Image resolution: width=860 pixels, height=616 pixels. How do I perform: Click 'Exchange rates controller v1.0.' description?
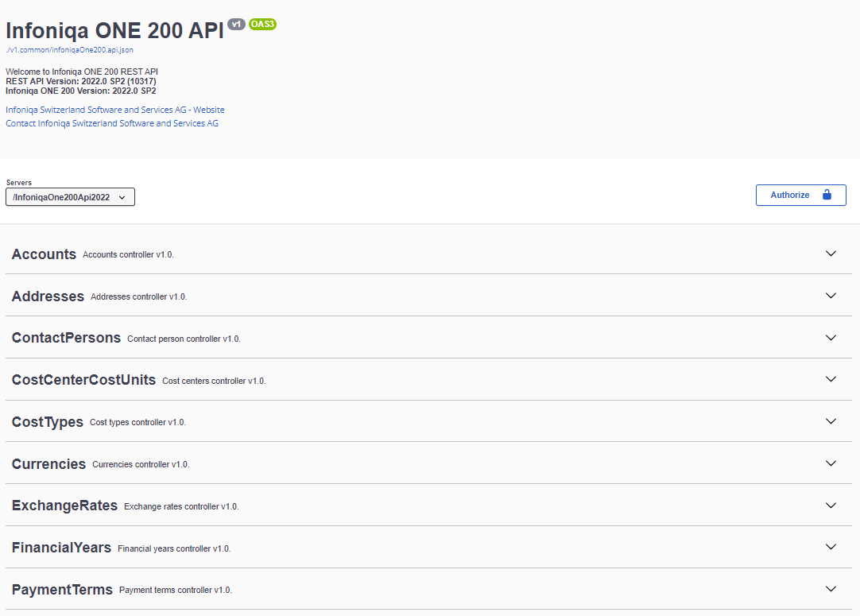(x=181, y=506)
